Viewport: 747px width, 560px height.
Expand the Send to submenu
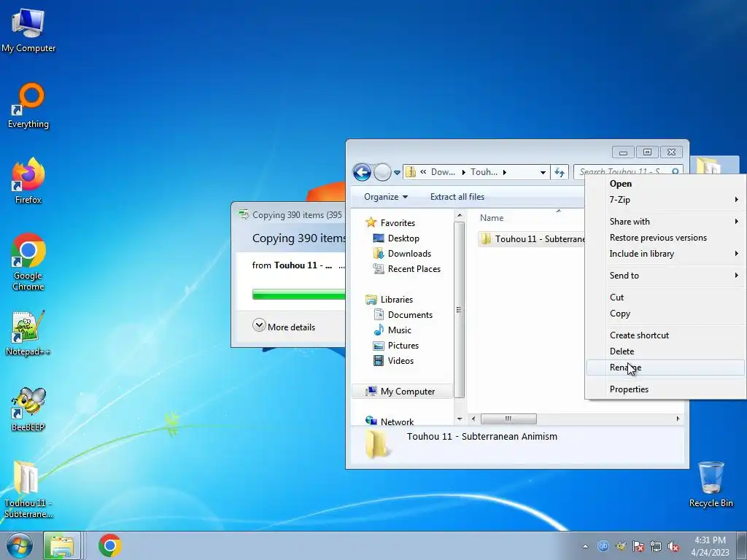coord(666,275)
